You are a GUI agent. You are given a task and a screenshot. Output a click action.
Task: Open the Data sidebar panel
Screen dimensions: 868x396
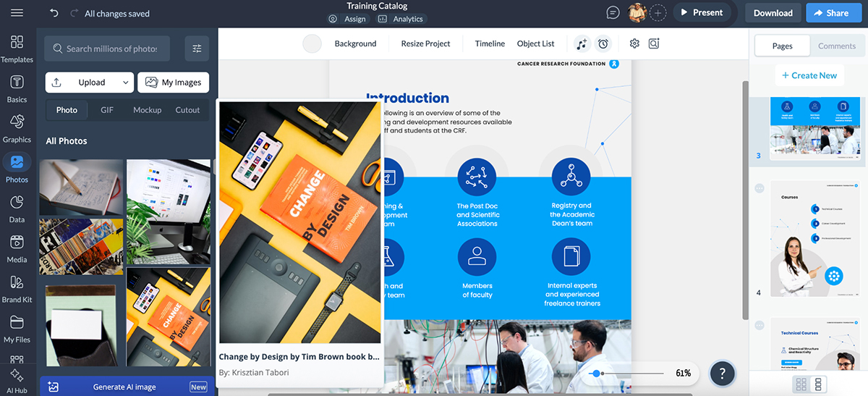point(17,208)
